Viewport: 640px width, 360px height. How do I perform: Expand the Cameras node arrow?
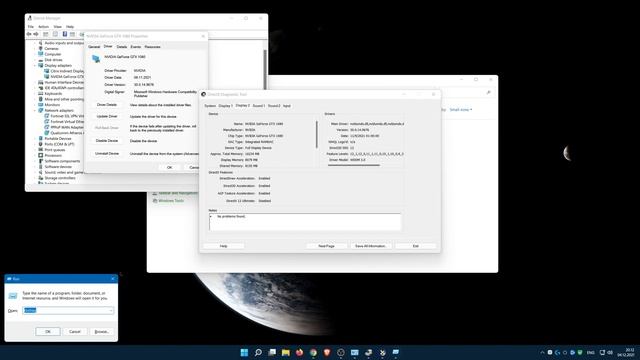[35, 49]
